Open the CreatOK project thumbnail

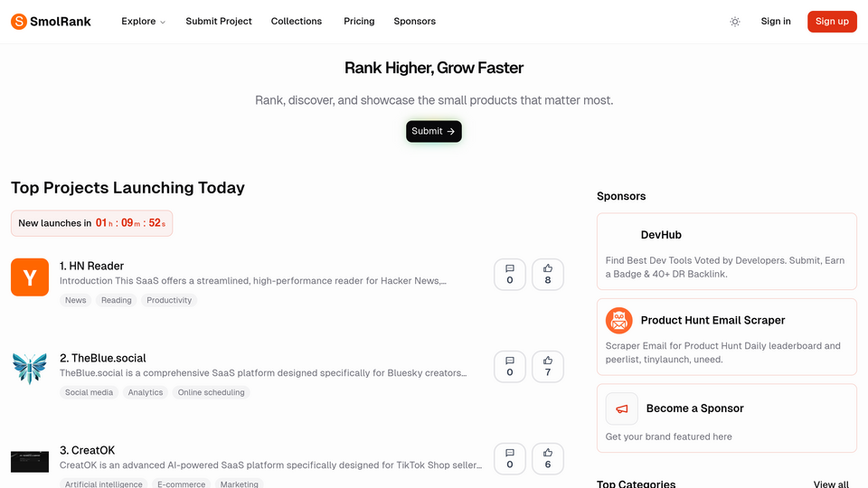click(30, 462)
